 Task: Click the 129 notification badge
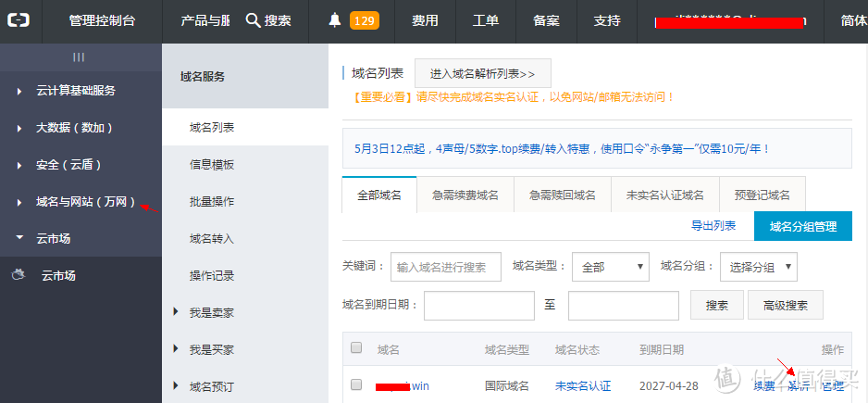(365, 21)
